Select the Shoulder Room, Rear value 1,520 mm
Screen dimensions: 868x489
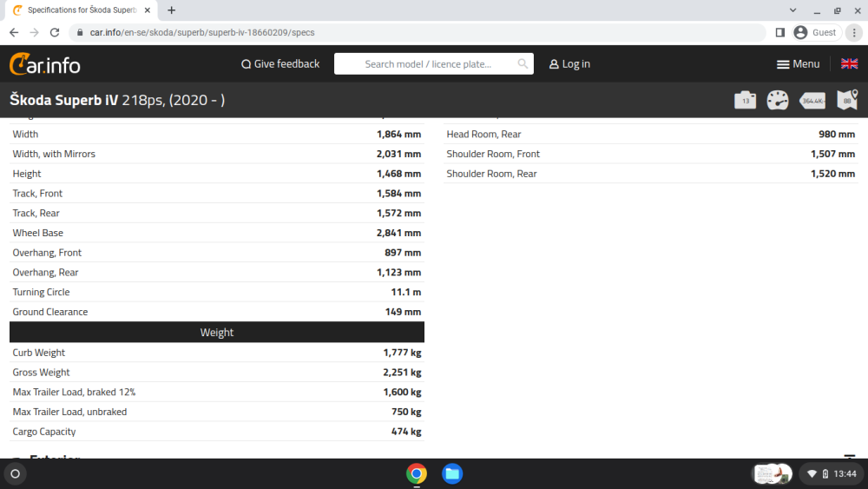coord(832,174)
